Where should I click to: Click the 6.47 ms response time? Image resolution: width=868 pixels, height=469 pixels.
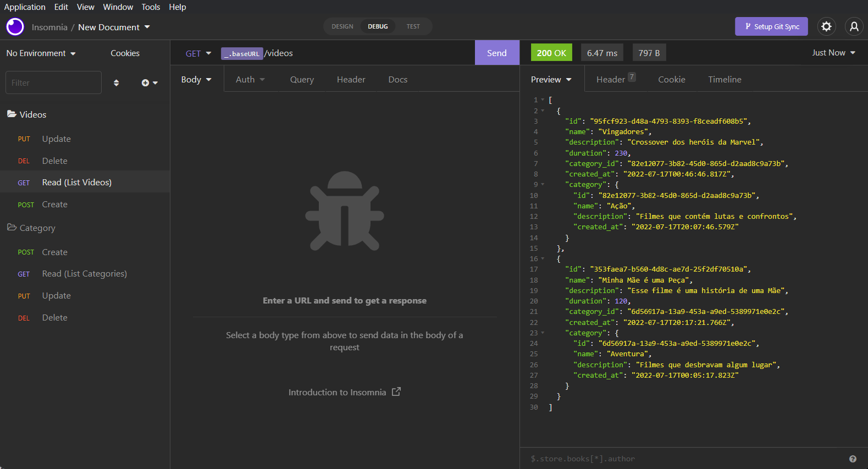click(602, 53)
